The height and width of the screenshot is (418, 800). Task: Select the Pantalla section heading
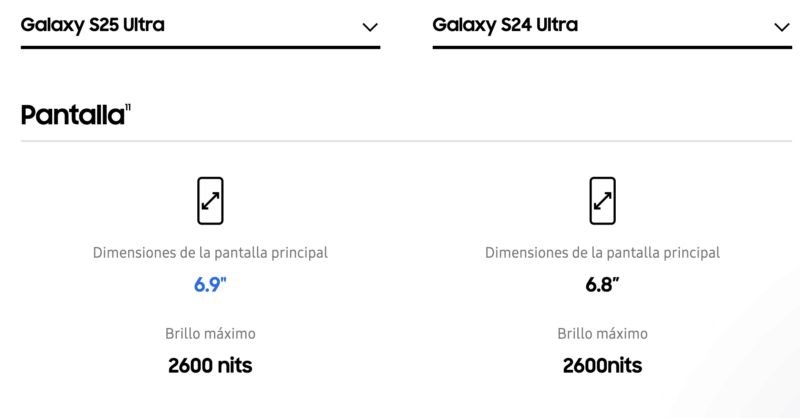coord(72,115)
